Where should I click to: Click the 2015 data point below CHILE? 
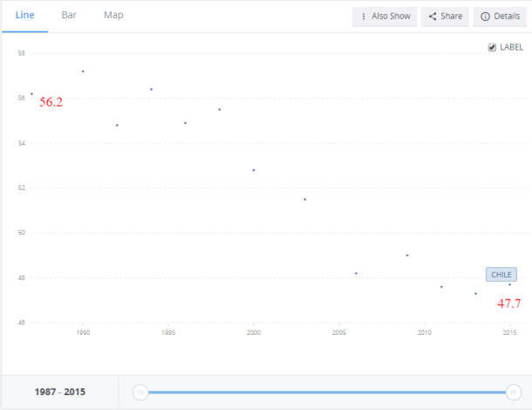point(510,284)
